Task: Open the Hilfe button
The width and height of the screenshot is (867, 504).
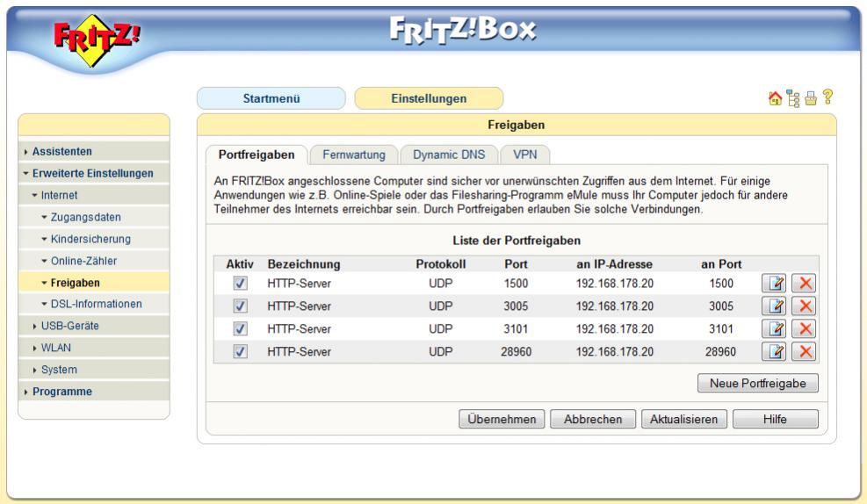Action: coord(776,419)
